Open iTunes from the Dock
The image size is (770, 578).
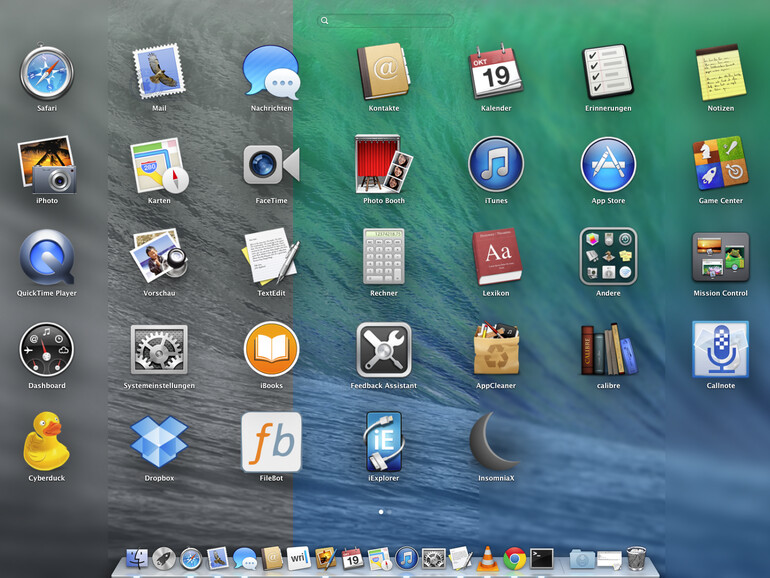407,559
